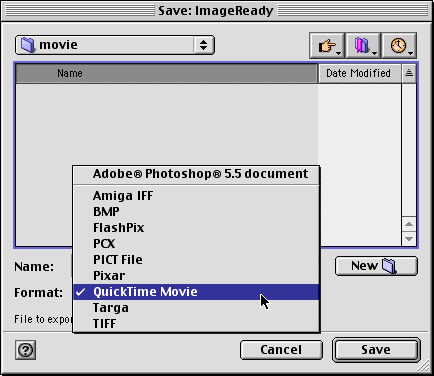
Task: Cancel the save dialog
Action: click(281, 350)
